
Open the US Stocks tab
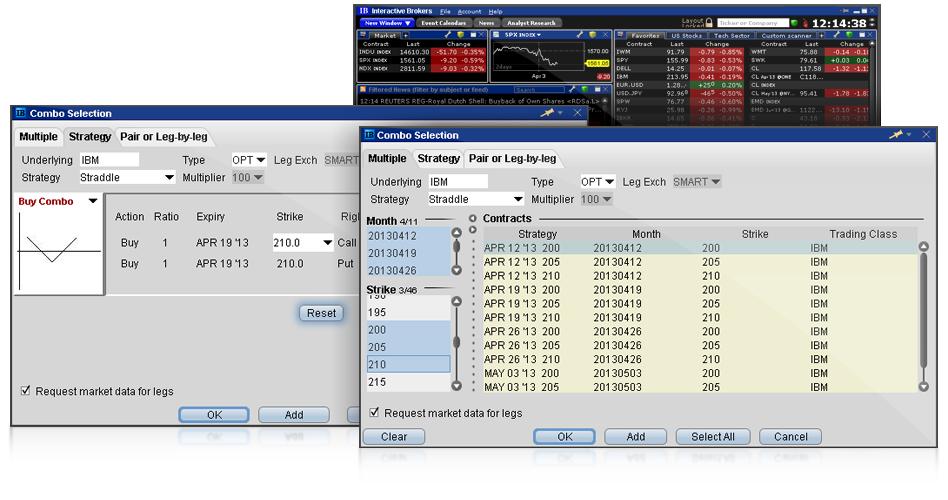tap(686, 36)
